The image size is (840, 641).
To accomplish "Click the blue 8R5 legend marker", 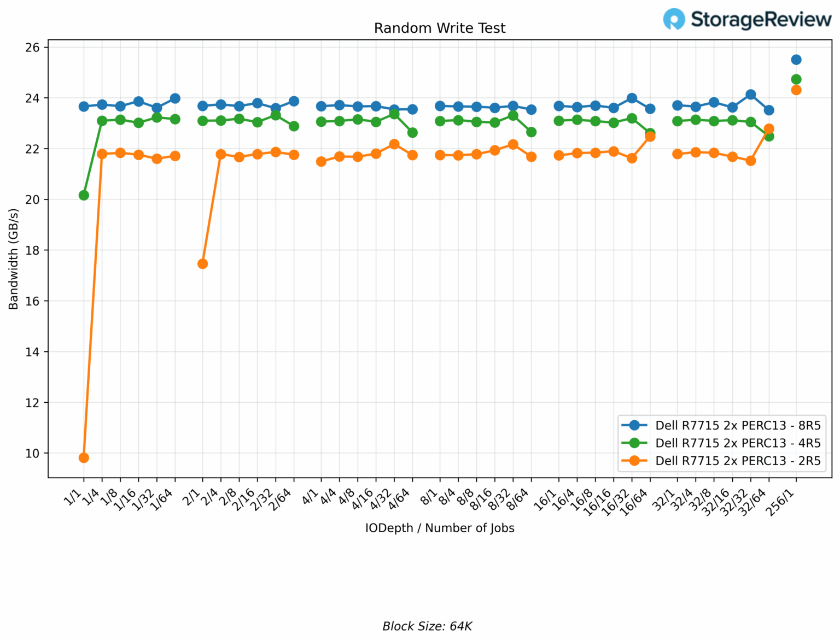I will click(x=634, y=425).
